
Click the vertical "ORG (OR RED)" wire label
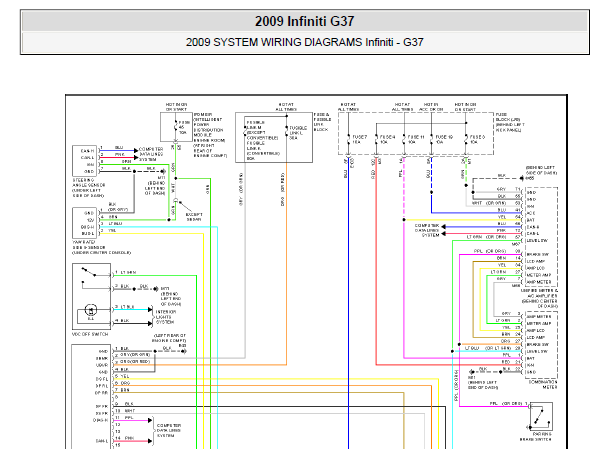[283, 189]
